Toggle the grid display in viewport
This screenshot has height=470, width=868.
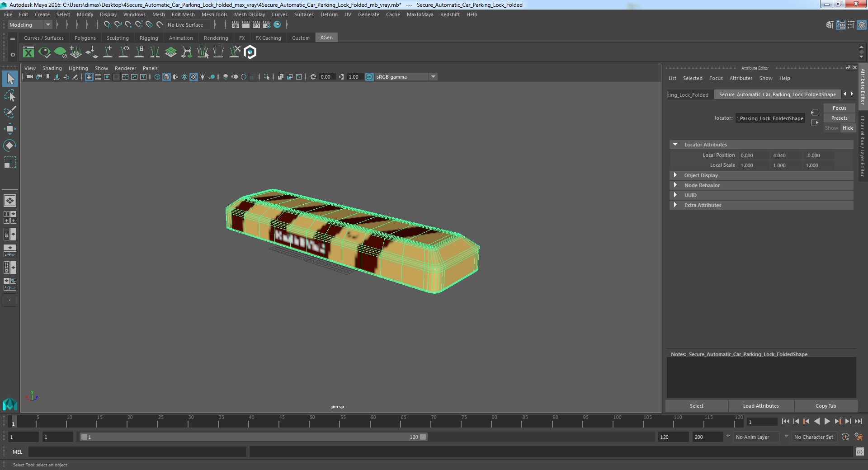tap(89, 77)
